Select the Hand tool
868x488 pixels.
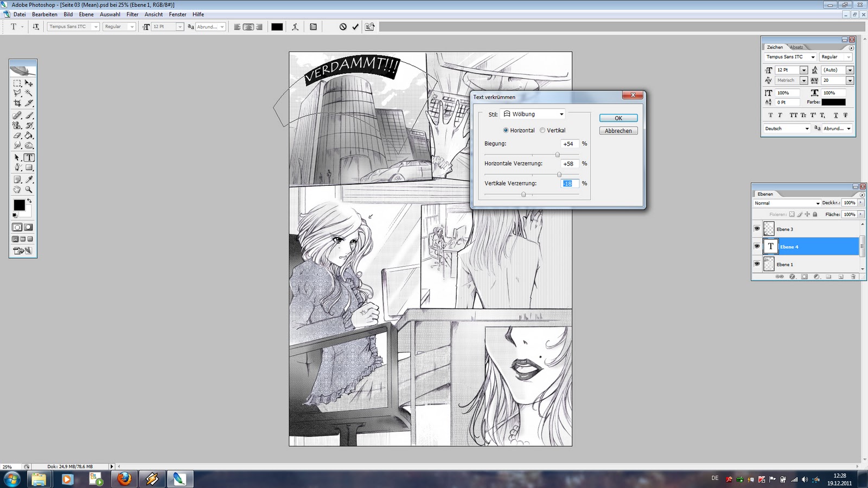[17, 190]
